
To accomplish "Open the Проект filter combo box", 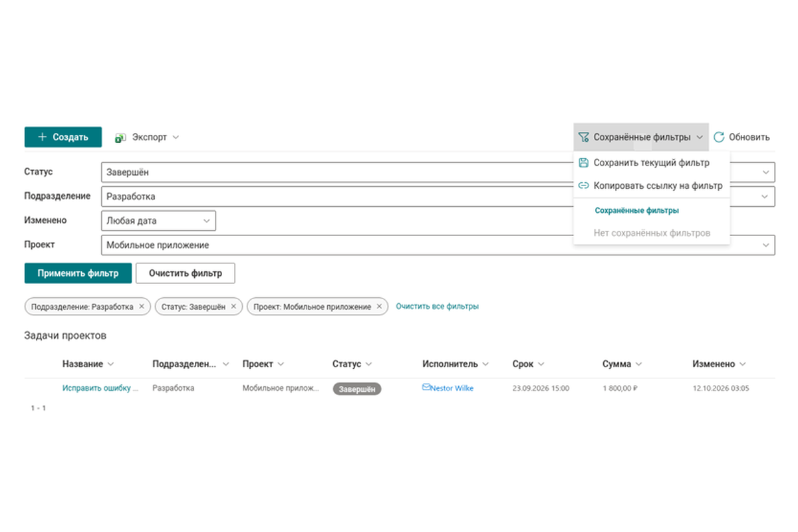I will (x=438, y=245).
